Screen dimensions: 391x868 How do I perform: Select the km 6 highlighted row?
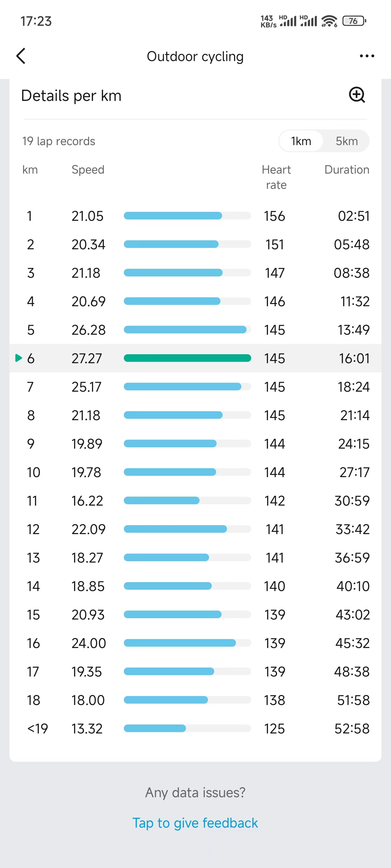[x=195, y=358]
